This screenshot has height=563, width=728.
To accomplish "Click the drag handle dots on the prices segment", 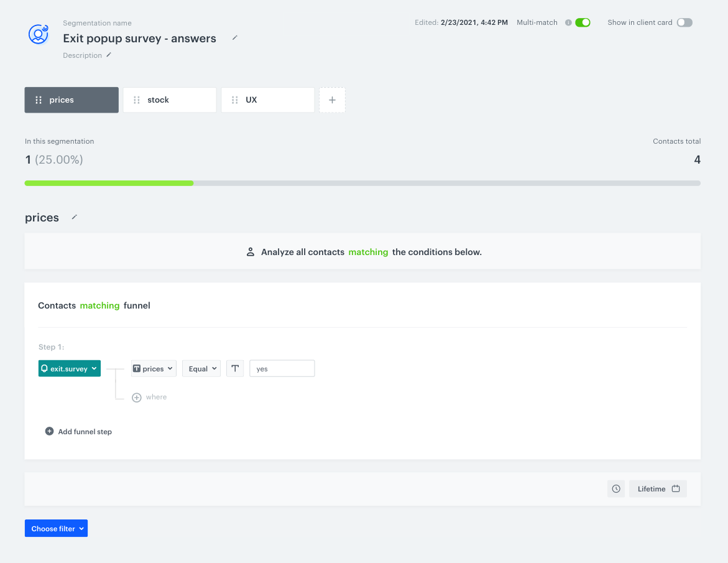I will pos(39,100).
